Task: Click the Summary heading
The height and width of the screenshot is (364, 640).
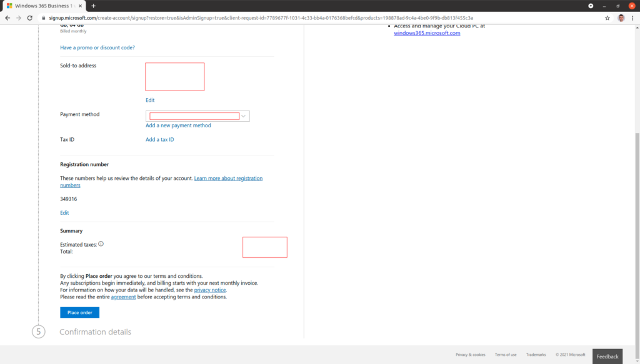Action: click(x=71, y=231)
